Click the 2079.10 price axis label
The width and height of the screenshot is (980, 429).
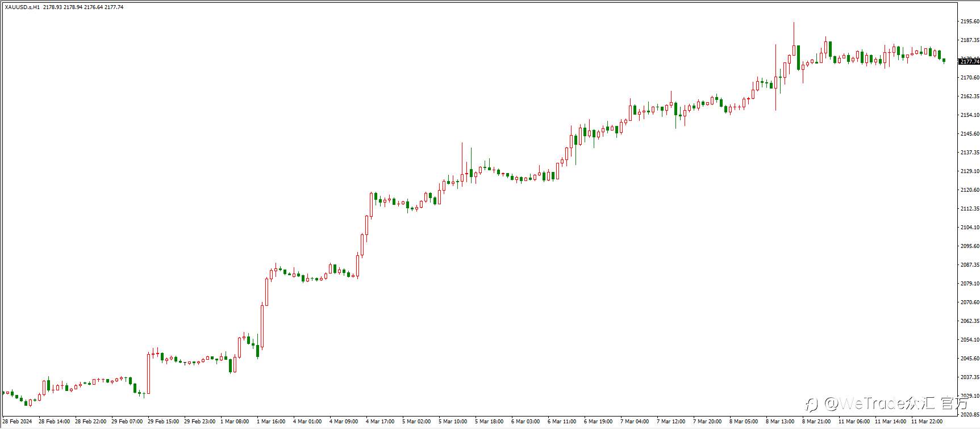(970, 284)
